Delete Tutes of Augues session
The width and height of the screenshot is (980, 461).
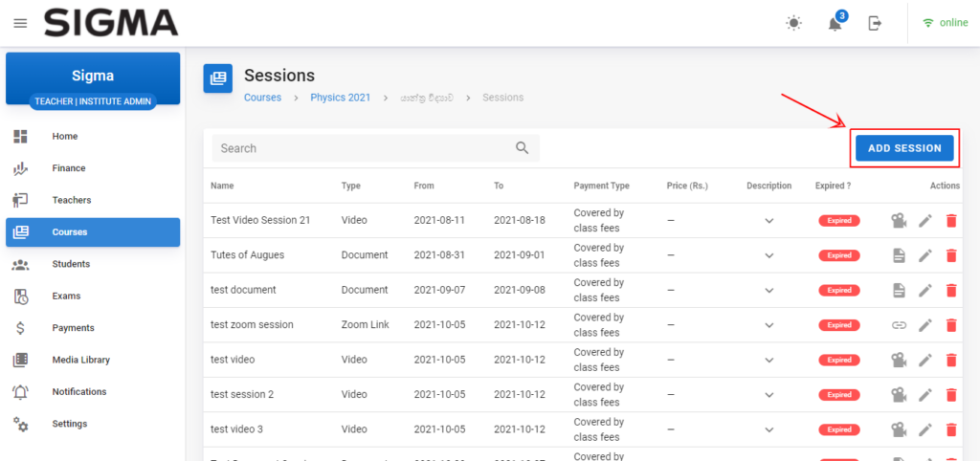(x=951, y=255)
